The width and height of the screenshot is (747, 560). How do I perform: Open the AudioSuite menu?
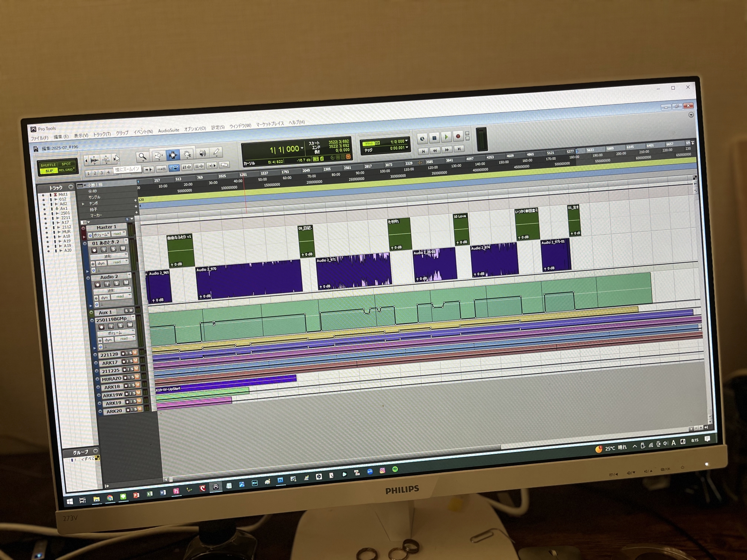point(168,131)
